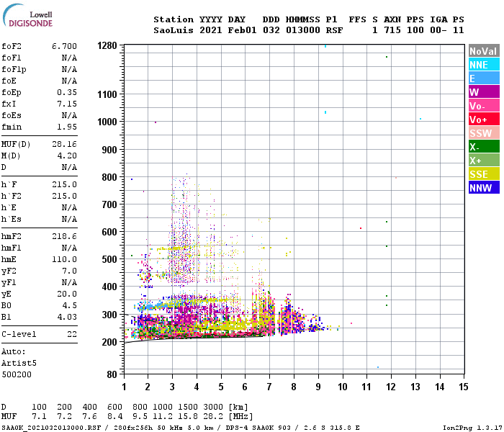Image resolution: width=504 pixels, height=432 pixels.
Task: Click the MUF(D) value 28.16
Action: [x=64, y=144]
